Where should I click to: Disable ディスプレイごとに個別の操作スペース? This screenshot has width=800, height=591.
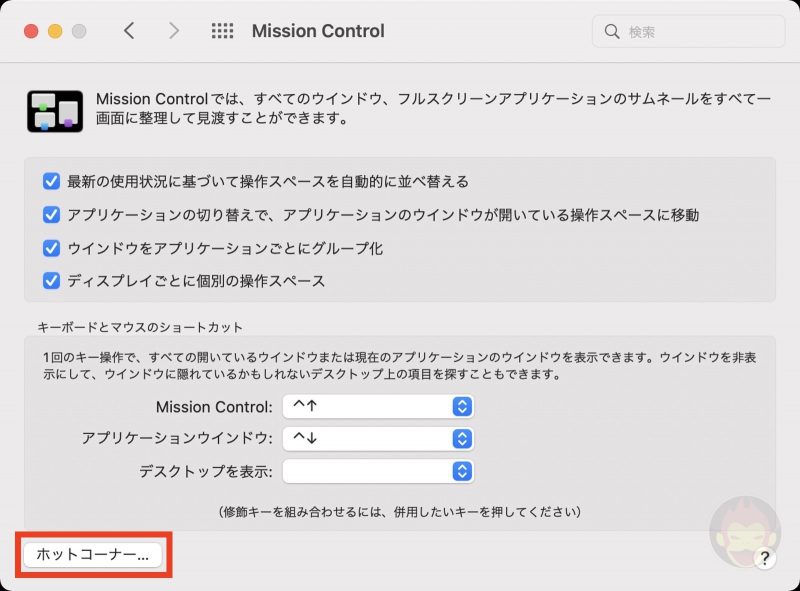pos(49,281)
